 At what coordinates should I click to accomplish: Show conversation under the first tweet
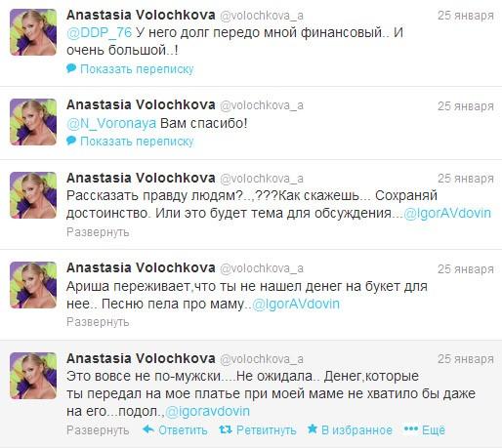pos(137,69)
